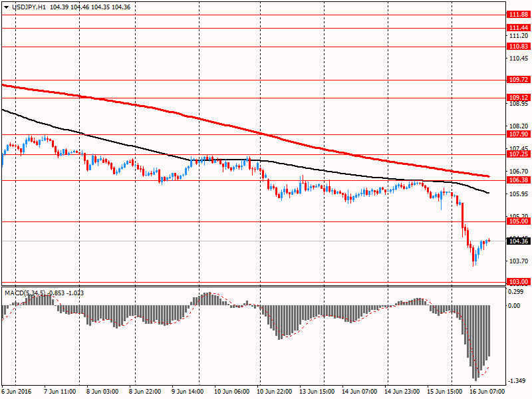This screenshot has width=532, height=399.
Task: Click the MACD(5,34,5) indicator label
Action: (25, 293)
